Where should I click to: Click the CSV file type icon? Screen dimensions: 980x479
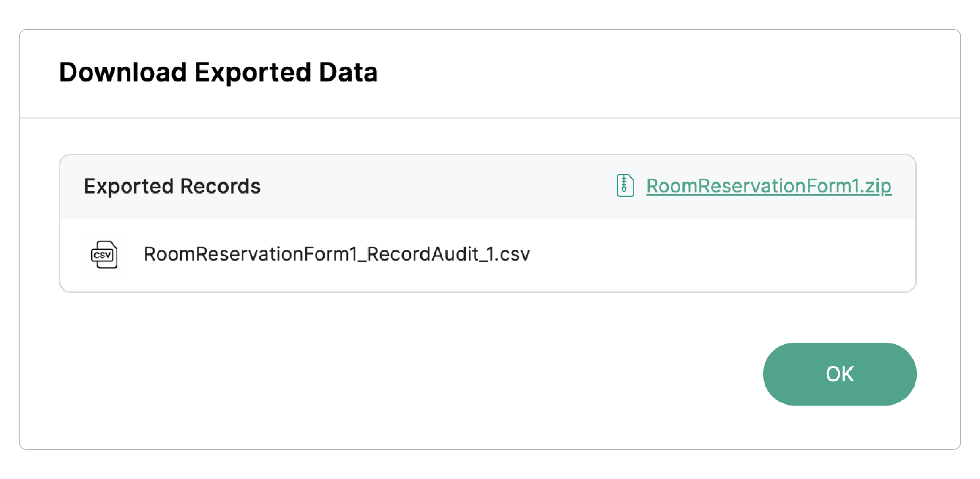coord(104,254)
